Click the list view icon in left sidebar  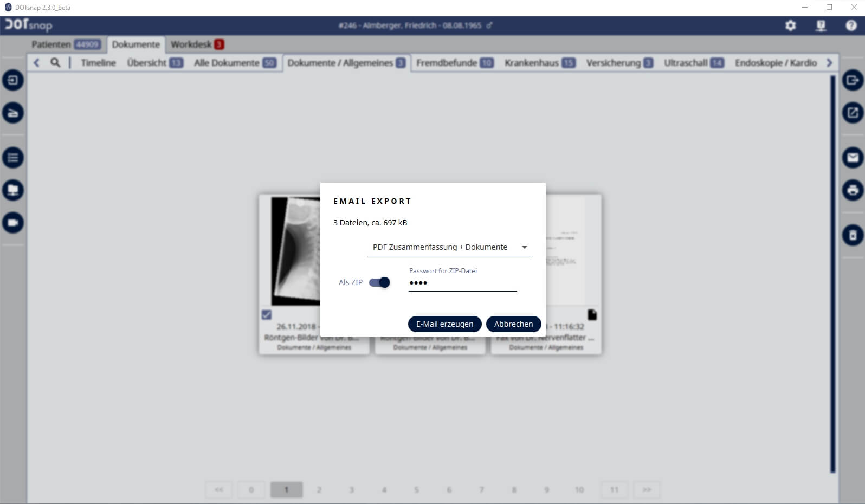coord(13,158)
